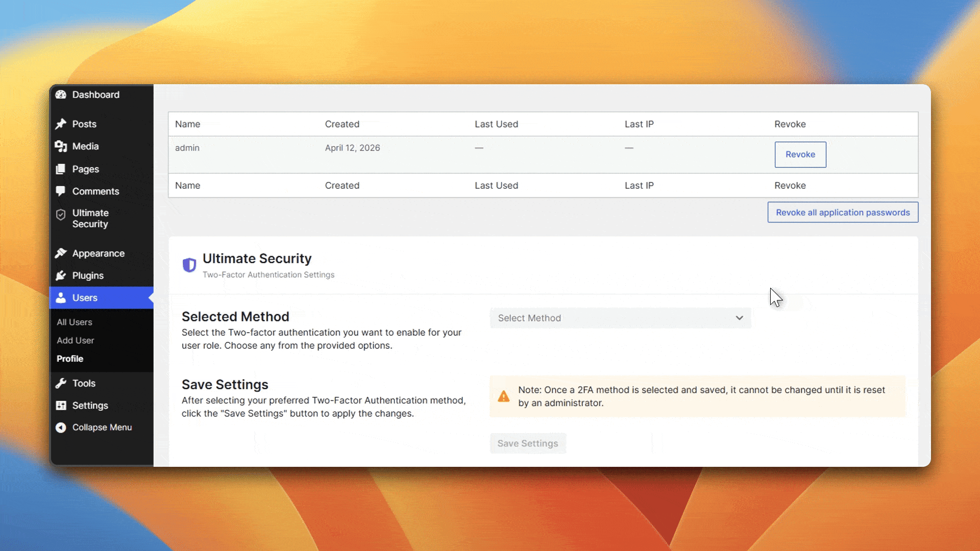
Task: Click the 'Ultimate Security' panel title
Action: [257, 259]
